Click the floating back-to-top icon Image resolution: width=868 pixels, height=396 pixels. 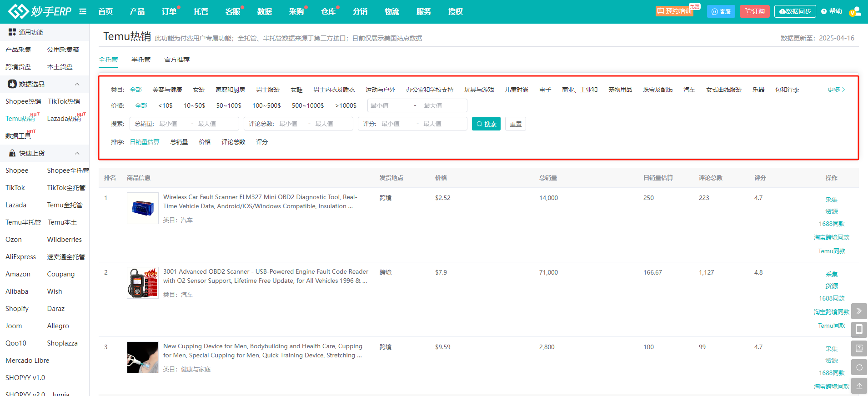point(859,386)
